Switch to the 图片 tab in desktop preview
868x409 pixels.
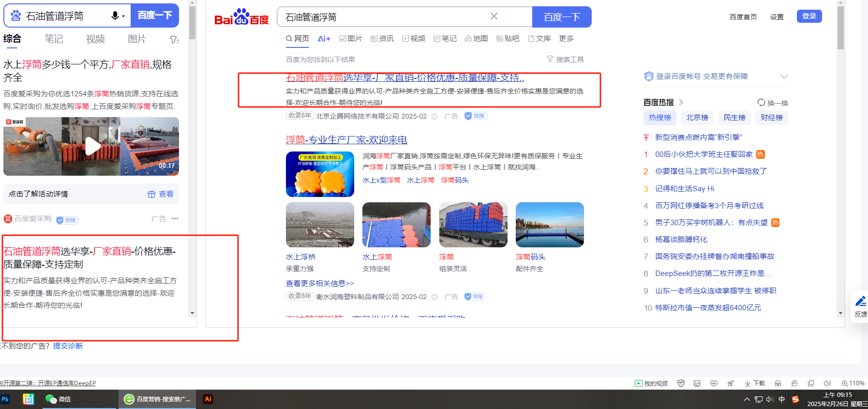[x=351, y=39]
